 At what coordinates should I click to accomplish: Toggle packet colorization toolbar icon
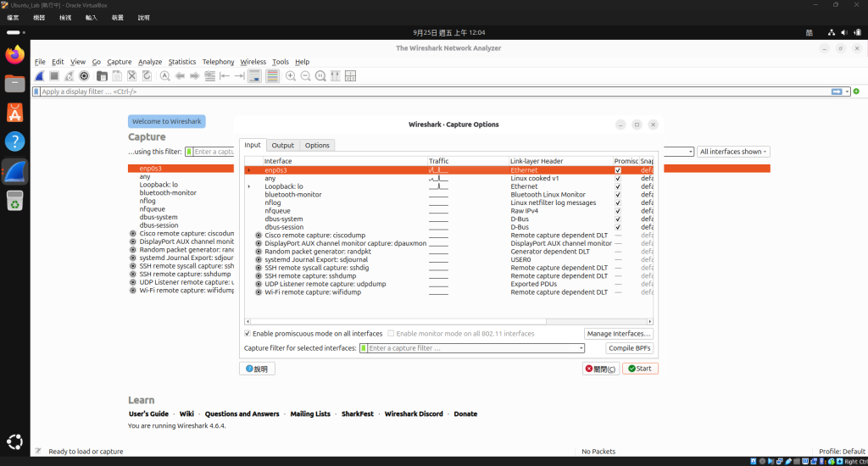272,76
